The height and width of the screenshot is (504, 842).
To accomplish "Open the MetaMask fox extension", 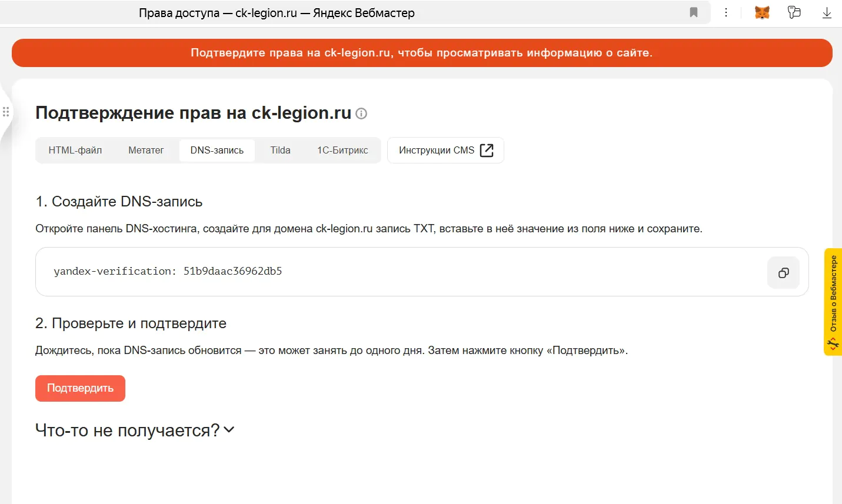I will [x=762, y=12].
